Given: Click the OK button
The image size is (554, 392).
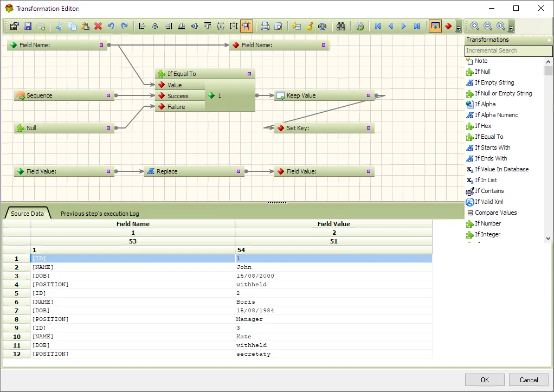Looking at the screenshot, I should [x=485, y=380].
